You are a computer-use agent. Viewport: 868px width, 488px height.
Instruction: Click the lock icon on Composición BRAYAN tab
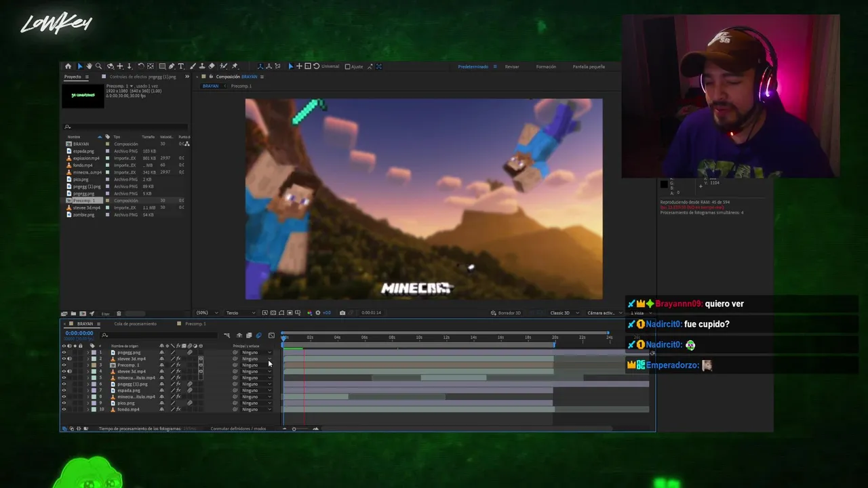click(210, 77)
